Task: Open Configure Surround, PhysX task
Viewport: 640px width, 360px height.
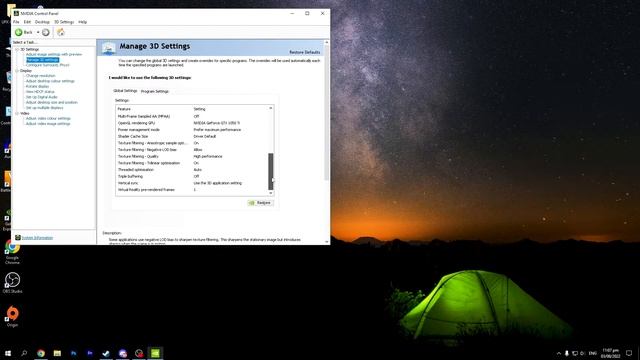Action: click(x=47, y=65)
